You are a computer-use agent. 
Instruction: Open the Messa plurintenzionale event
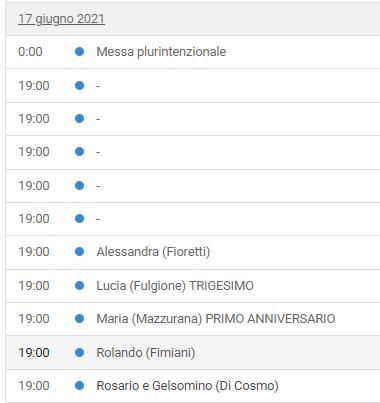tap(161, 52)
